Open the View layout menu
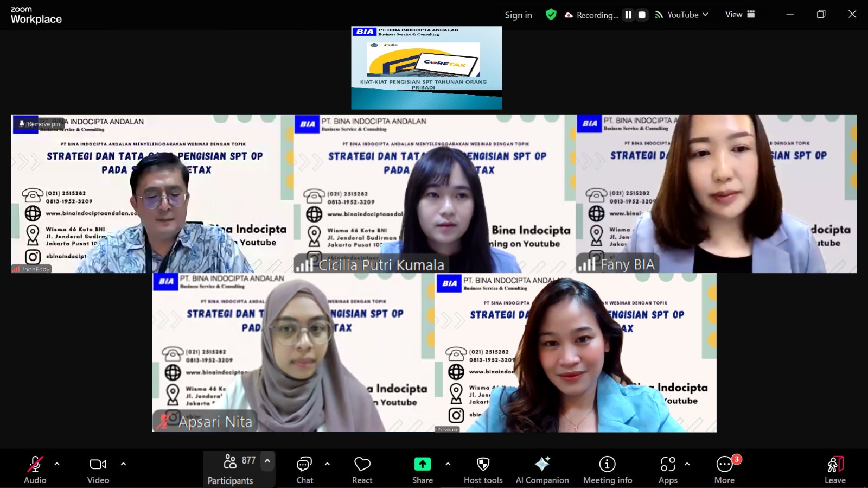 pyautogui.click(x=740, y=15)
